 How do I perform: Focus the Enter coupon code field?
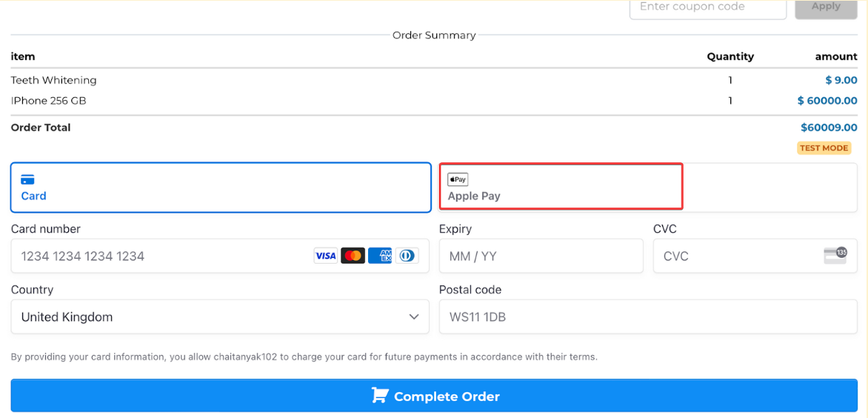[707, 7]
